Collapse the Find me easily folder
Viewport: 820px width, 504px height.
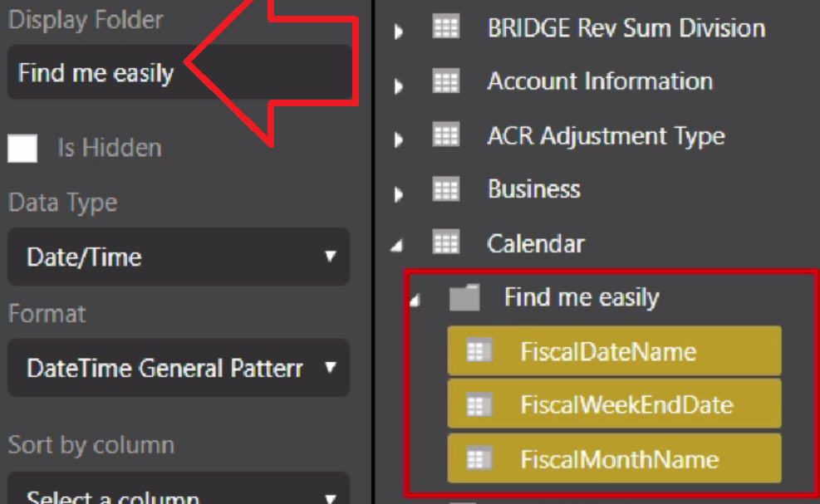(415, 300)
